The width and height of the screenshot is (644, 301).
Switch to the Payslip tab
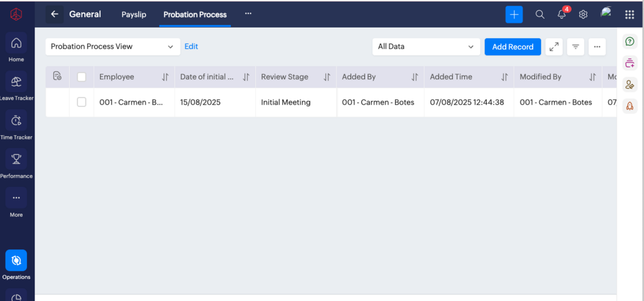point(133,14)
